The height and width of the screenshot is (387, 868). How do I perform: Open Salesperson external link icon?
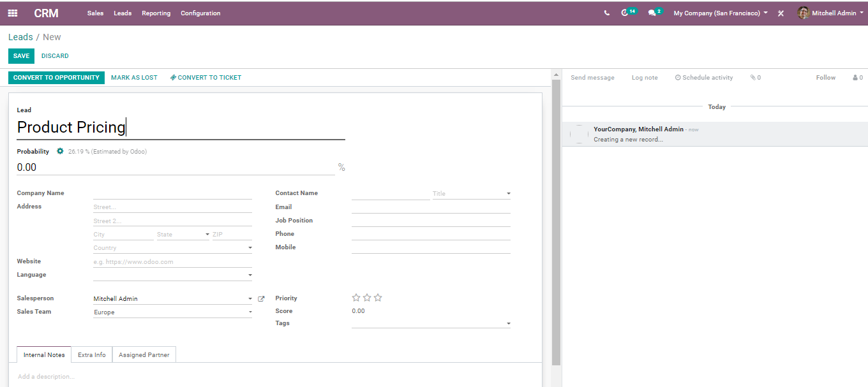pos(261,298)
